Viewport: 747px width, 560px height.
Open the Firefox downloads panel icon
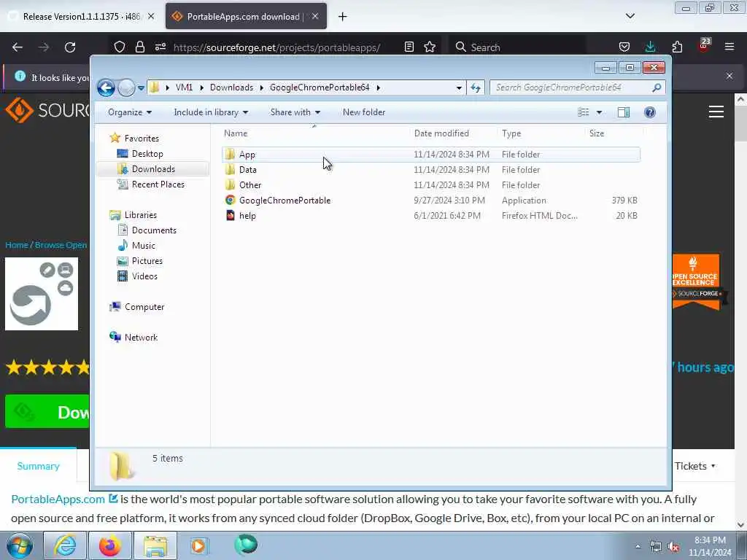coord(650,47)
